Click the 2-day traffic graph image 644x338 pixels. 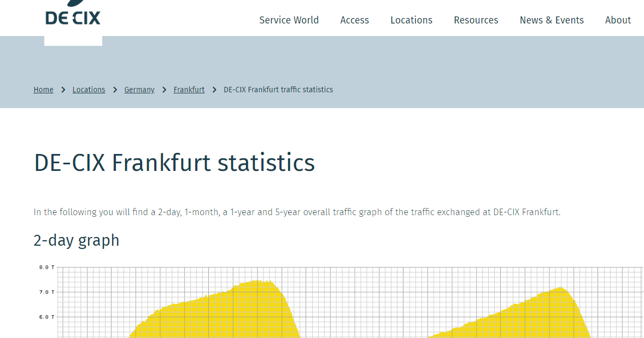coord(339,301)
